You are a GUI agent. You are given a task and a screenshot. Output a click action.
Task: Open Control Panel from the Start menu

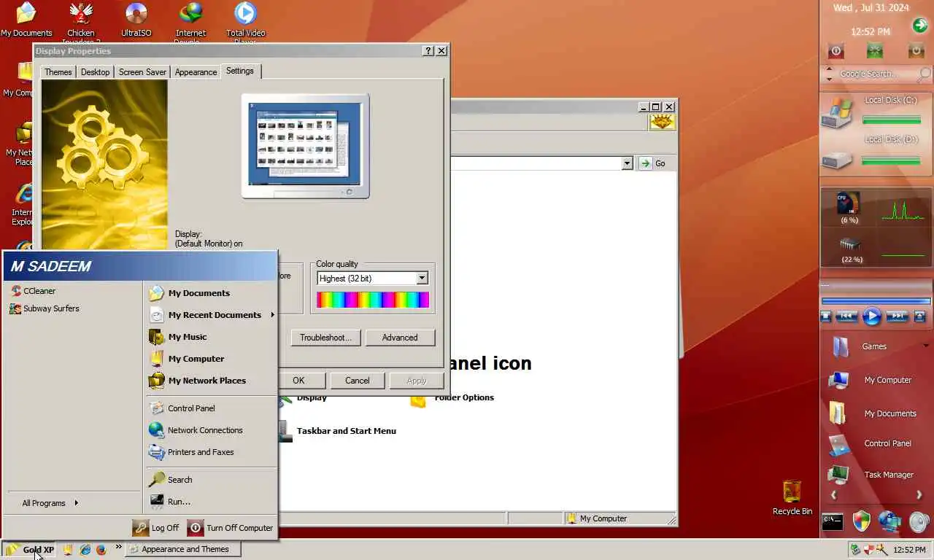[182, 408]
